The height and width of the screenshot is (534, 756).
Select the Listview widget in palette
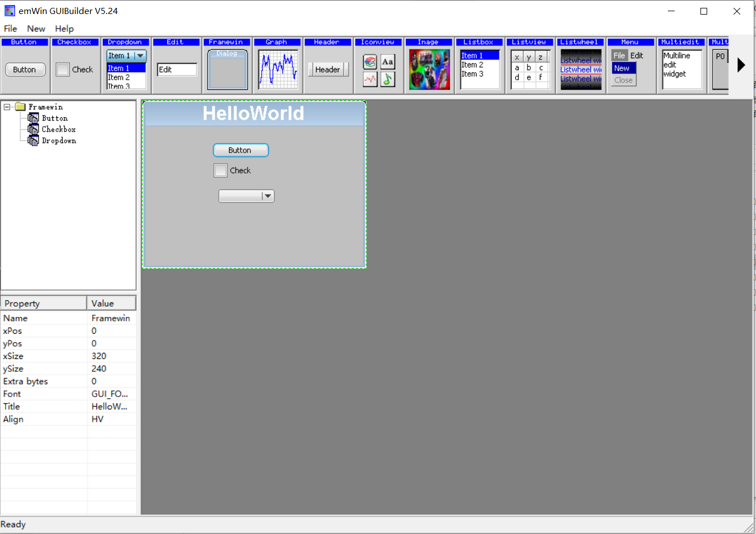pyautogui.click(x=530, y=65)
